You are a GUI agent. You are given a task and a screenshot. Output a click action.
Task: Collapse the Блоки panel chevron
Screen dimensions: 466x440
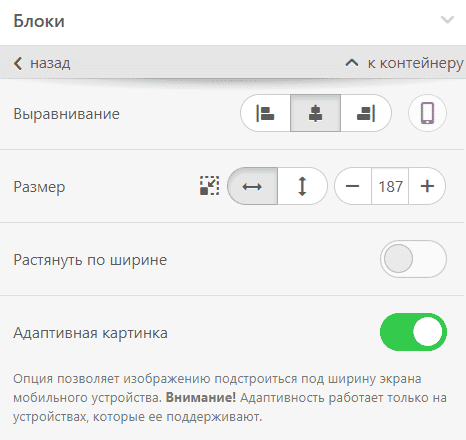point(447,20)
